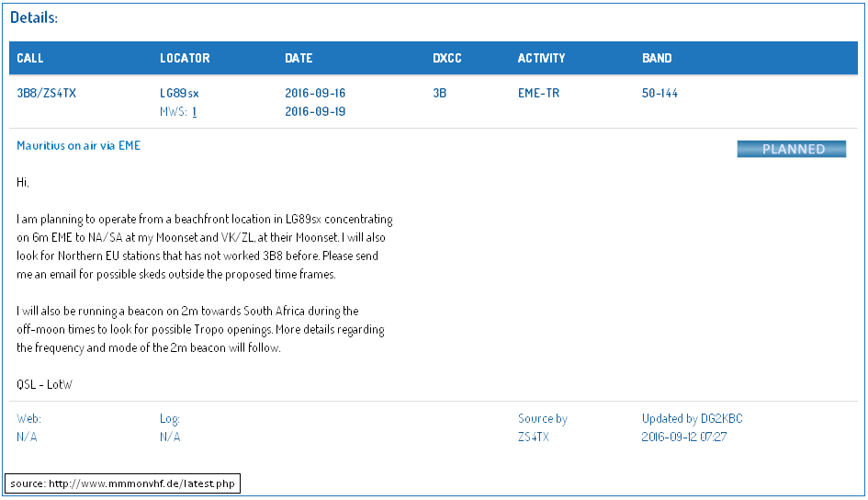Open the MWS 1 link
The image size is (868, 500).
click(x=194, y=112)
